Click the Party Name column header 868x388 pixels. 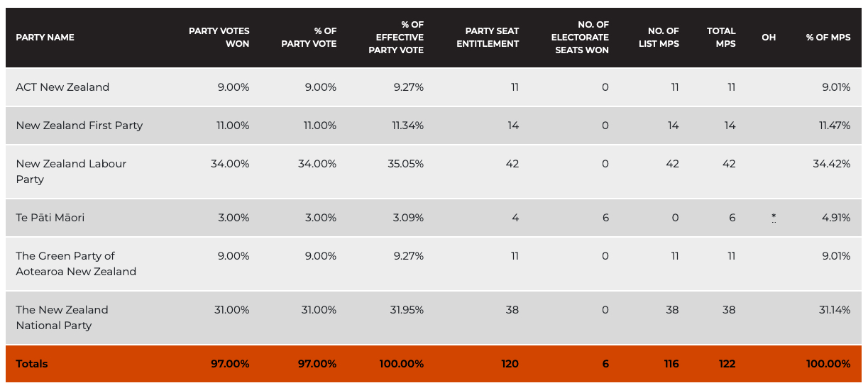tap(45, 37)
